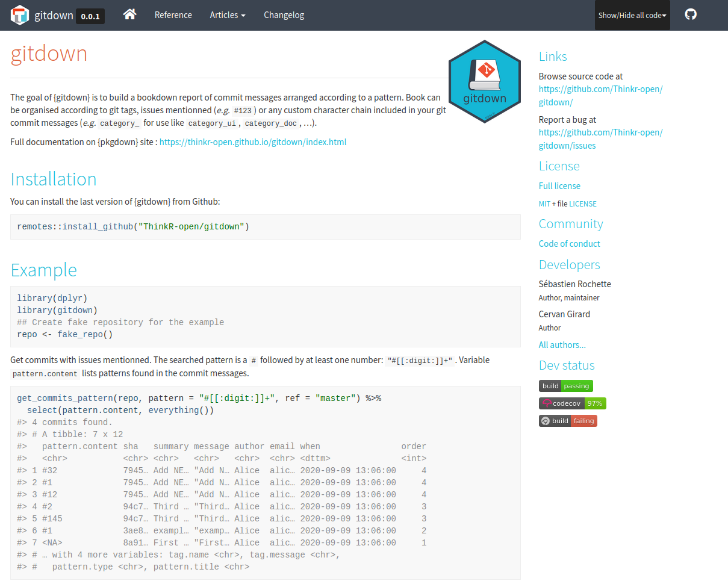Click the 0.0.1 version badge
Image resolution: width=728 pixels, height=587 pixels.
coord(90,16)
